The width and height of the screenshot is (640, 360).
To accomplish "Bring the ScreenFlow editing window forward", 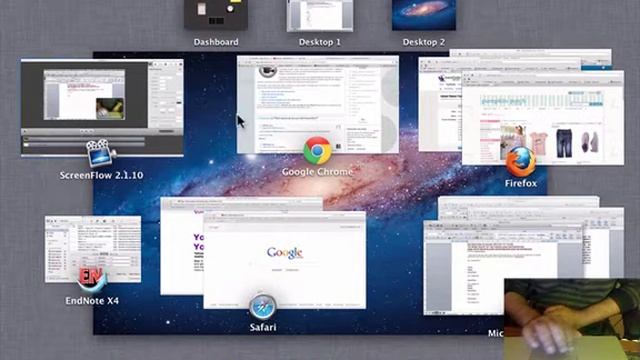I will click(x=102, y=107).
